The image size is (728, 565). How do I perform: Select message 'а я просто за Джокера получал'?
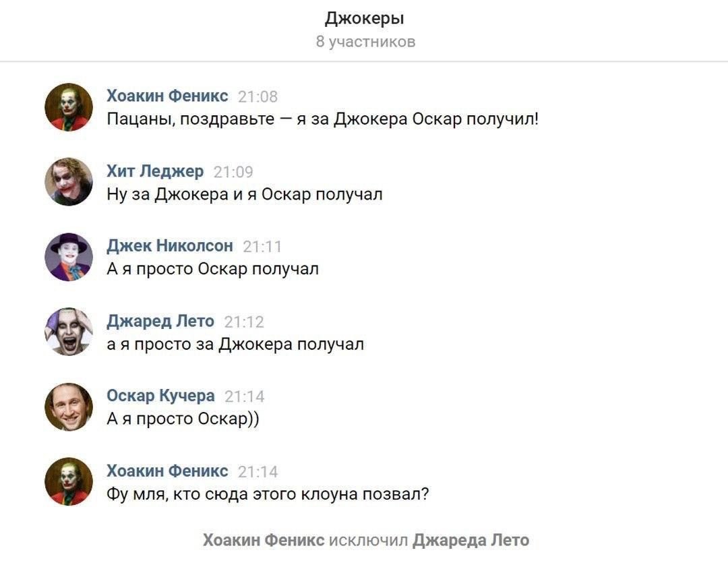(x=235, y=344)
